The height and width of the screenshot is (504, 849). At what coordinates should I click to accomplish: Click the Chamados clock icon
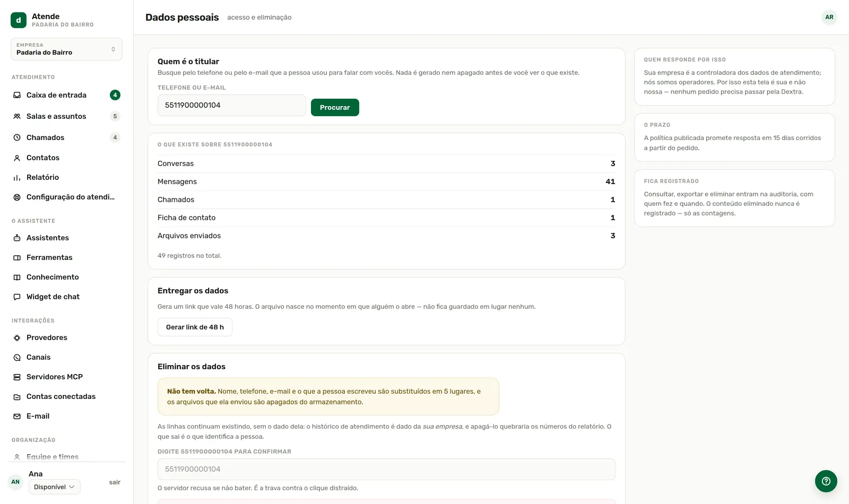[17, 137]
